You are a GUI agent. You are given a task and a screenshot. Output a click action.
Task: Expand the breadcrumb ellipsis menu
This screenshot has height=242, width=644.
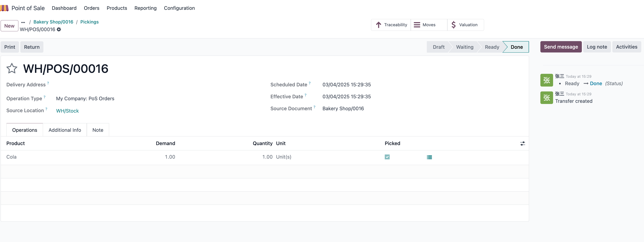(23, 22)
